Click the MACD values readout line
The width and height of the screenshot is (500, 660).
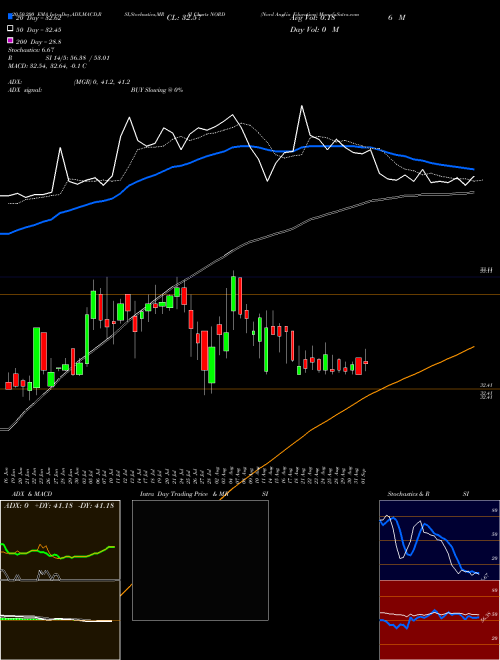click(47, 66)
